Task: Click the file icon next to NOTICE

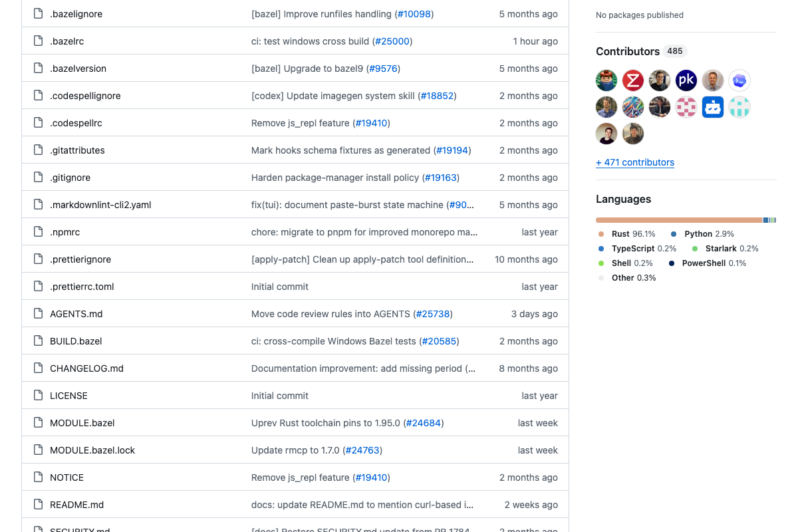Action: [38, 477]
